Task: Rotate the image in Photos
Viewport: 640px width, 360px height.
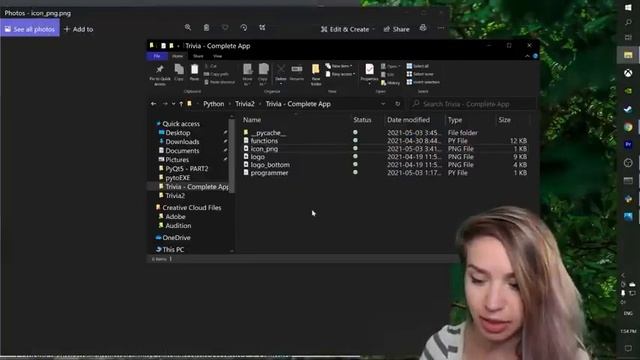Action: [x=244, y=27]
